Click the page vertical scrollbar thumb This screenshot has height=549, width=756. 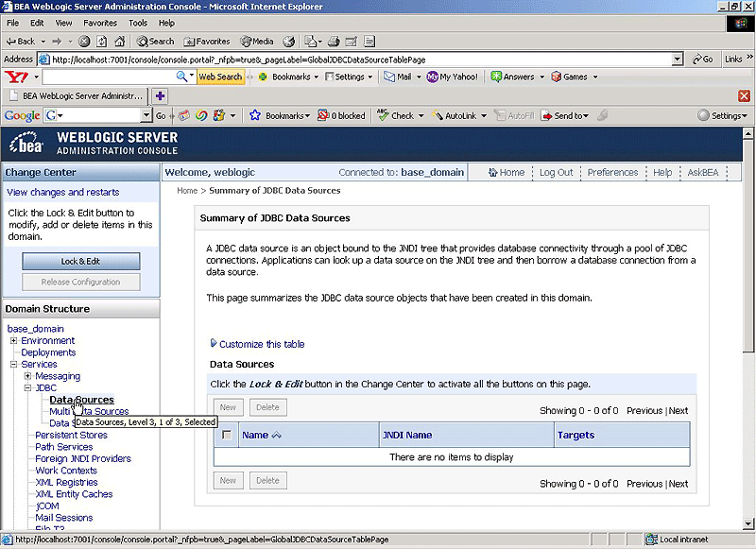[747, 246]
